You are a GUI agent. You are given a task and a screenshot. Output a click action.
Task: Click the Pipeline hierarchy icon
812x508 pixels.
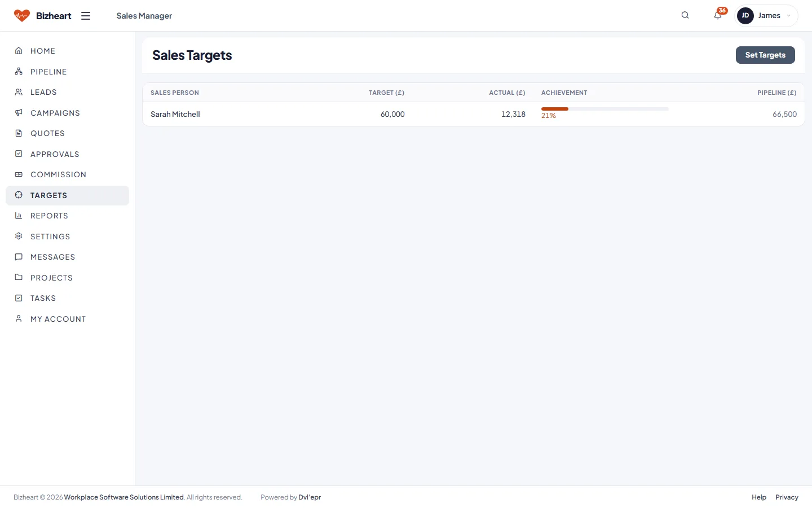19,72
